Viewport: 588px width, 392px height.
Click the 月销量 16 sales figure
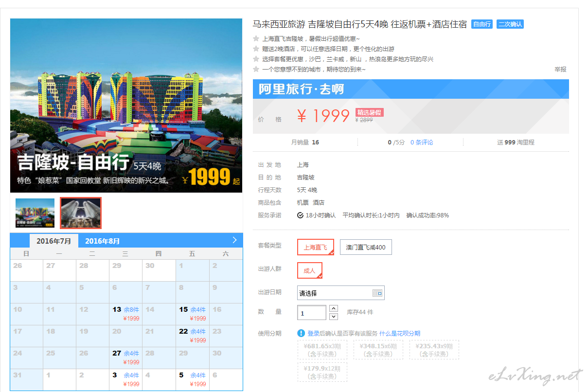tap(305, 142)
